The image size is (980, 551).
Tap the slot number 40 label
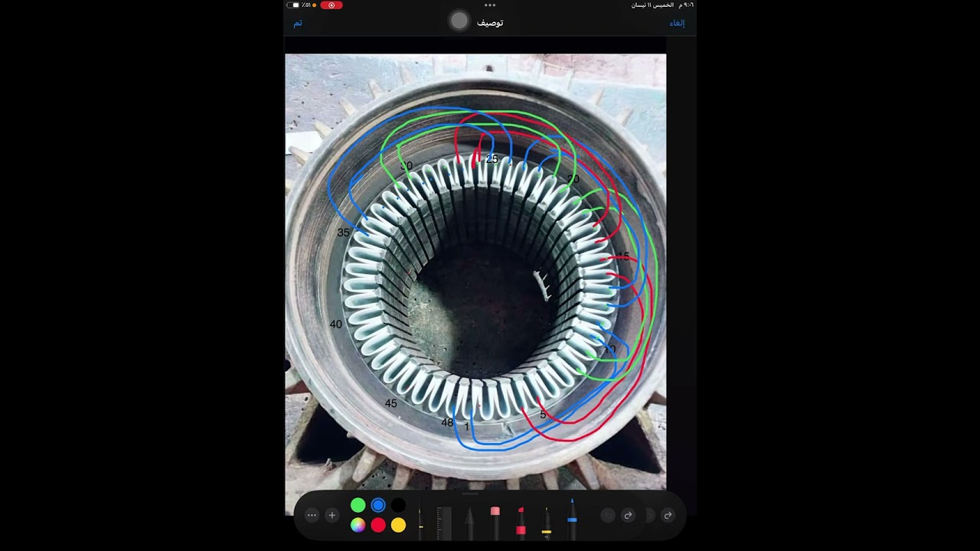[x=335, y=324]
